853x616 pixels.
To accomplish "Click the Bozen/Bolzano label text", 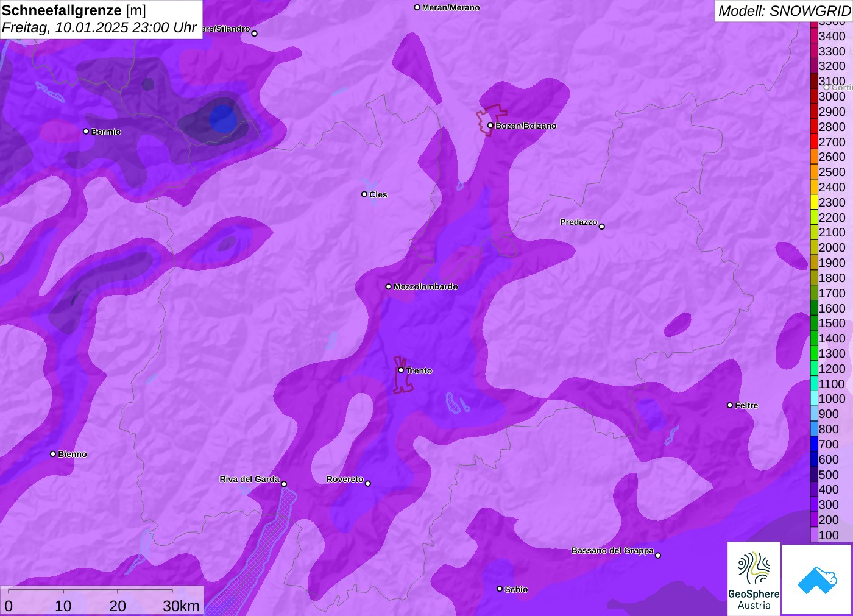I will (x=526, y=126).
